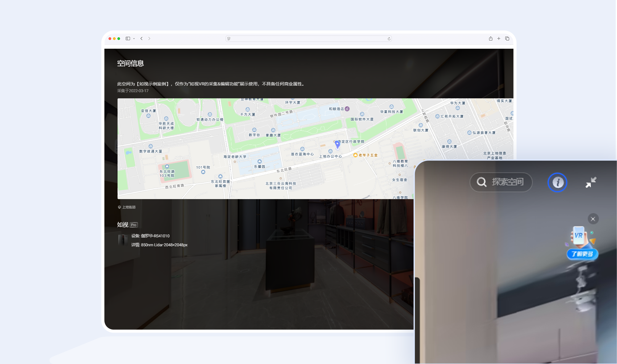
Task: Click 东馨园 marker on map
Action: click(259, 162)
